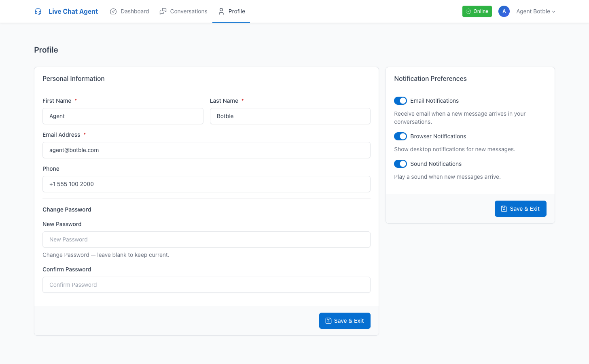
Task: Focus the First Name field
Action: click(x=123, y=116)
